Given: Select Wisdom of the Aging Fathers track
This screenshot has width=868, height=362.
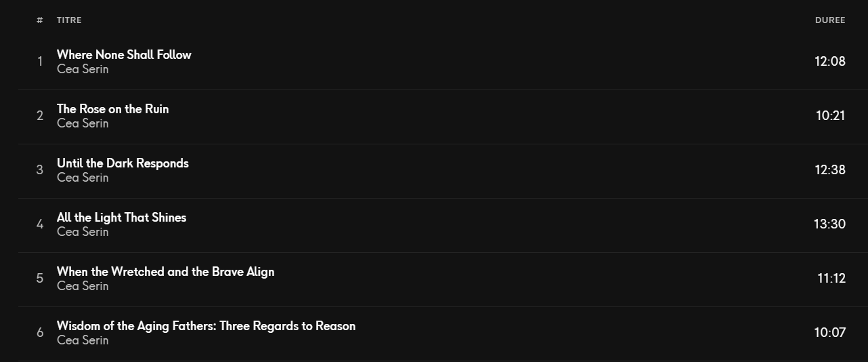Looking at the screenshot, I should [206, 326].
